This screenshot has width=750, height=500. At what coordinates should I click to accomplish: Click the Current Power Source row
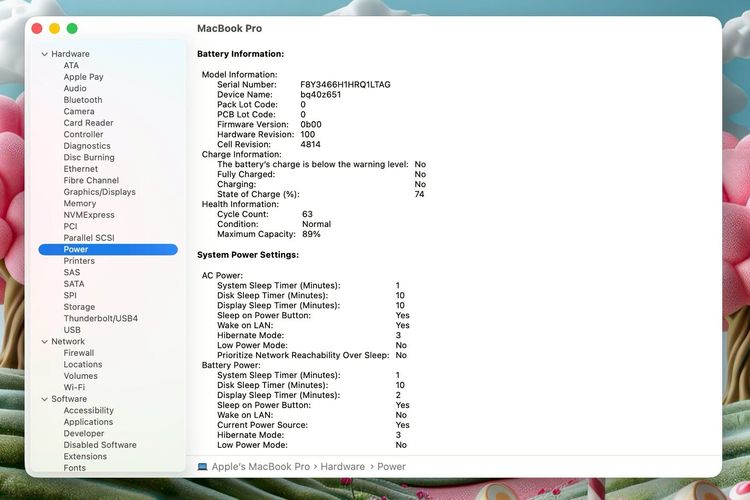(x=313, y=425)
